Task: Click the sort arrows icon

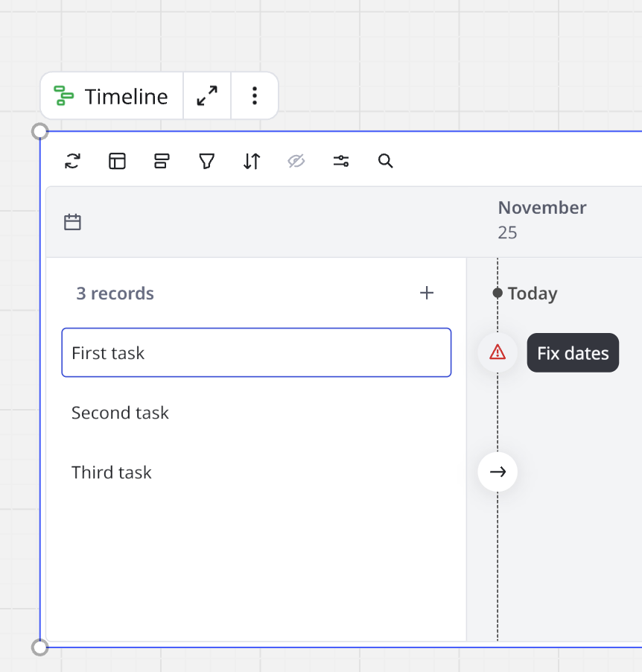Action: pos(252,161)
